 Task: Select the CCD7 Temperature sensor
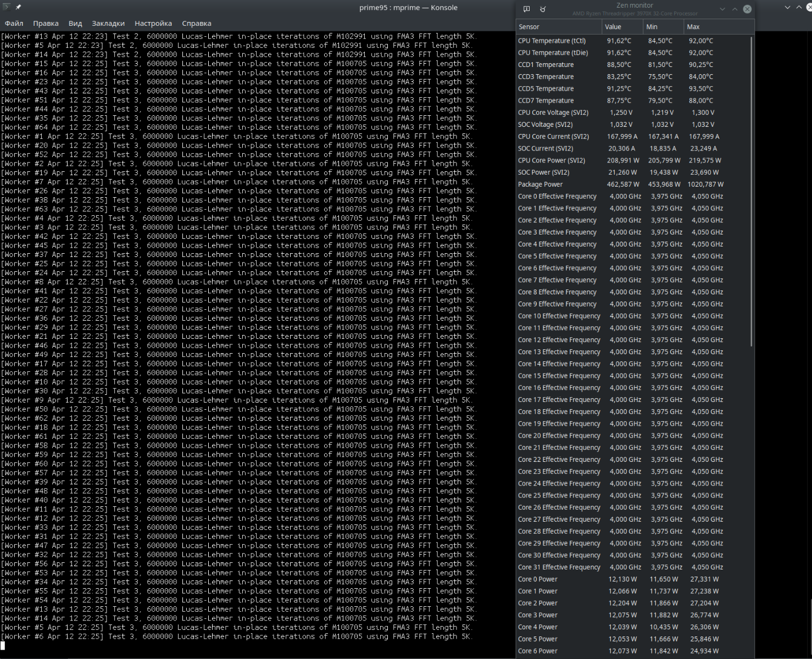[x=633, y=100]
